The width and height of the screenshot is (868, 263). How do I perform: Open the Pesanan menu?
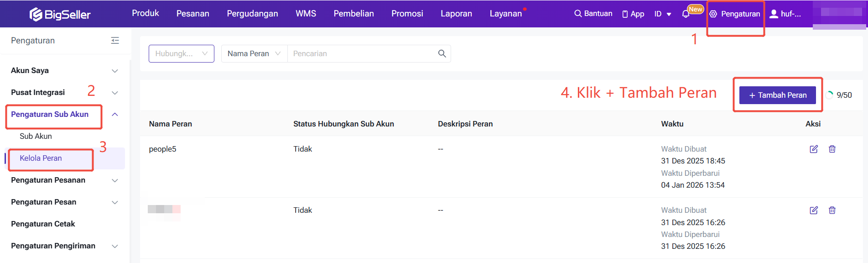click(192, 14)
